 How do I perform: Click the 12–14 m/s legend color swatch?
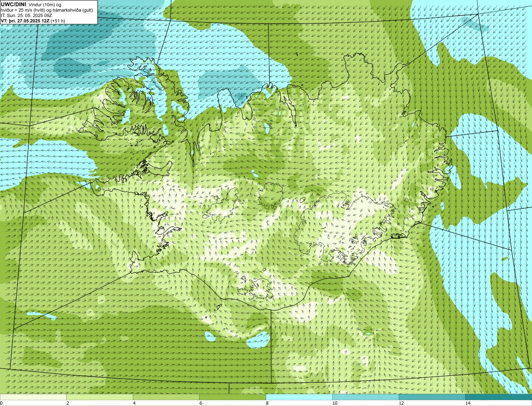[x=432, y=397]
